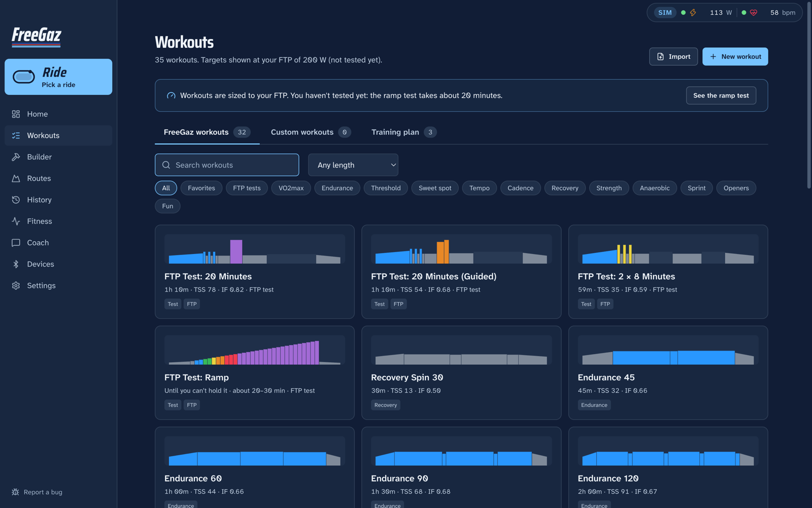The width and height of the screenshot is (812, 508).
Task: Create a New workout
Action: click(x=735, y=56)
